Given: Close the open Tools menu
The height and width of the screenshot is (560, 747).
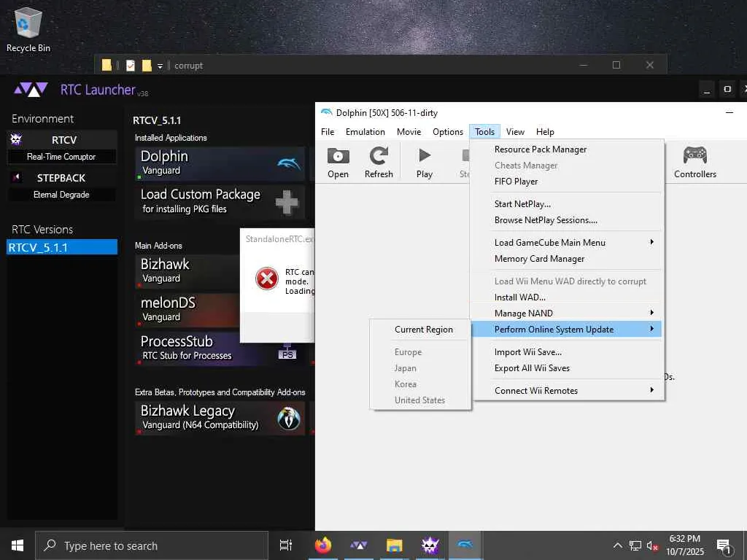Looking at the screenshot, I should pyautogui.click(x=484, y=132).
